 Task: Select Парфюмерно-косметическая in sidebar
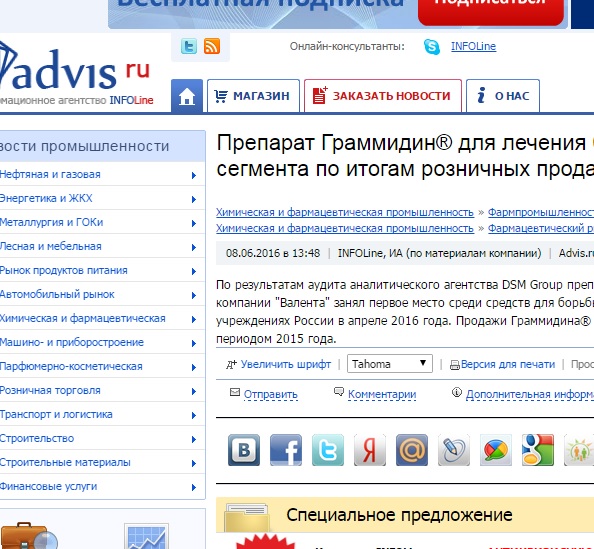pos(71,366)
